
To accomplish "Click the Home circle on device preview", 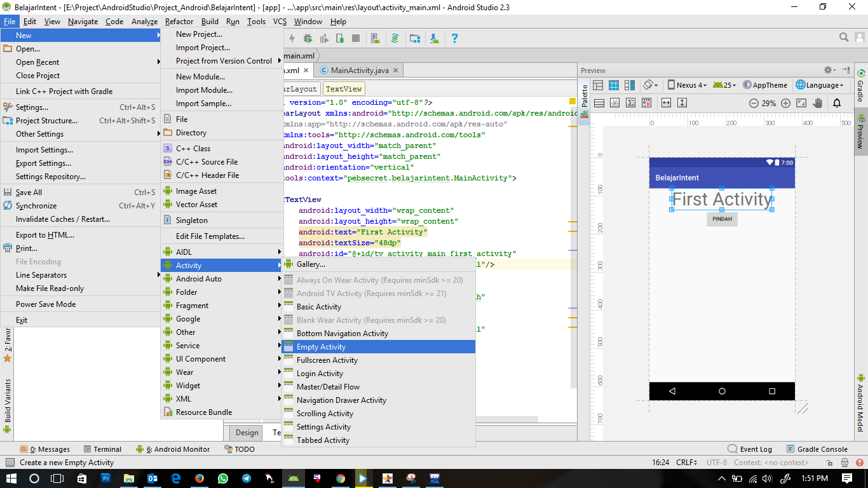I will click(x=722, y=391).
